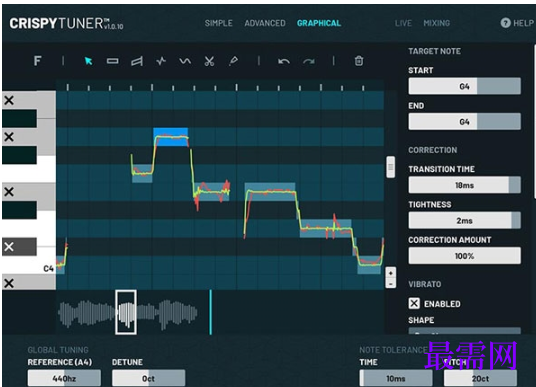This screenshot has height=387, width=536.
Task: Select the curve draw tool
Action: pyautogui.click(x=185, y=61)
